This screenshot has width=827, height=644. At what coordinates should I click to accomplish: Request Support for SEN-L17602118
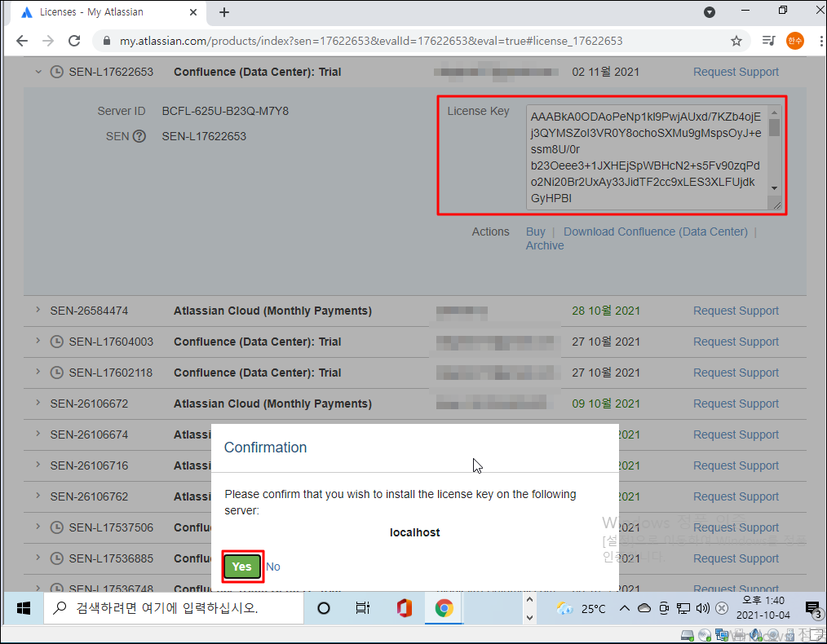click(736, 373)
